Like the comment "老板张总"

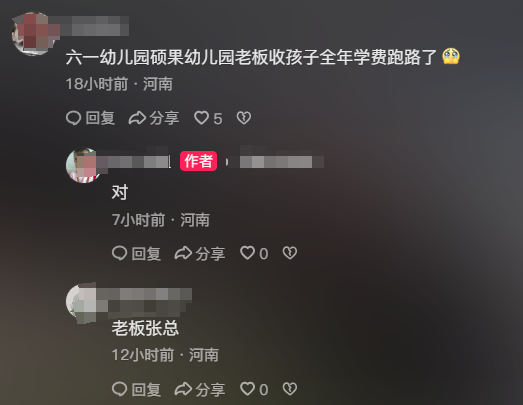click(x=247, y=389)
